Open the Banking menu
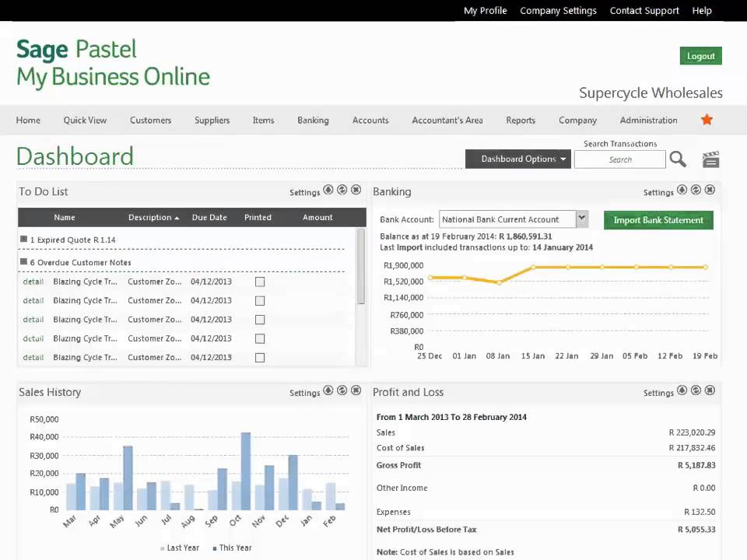Viewport: 747px width, 560px height. point(313,120)
